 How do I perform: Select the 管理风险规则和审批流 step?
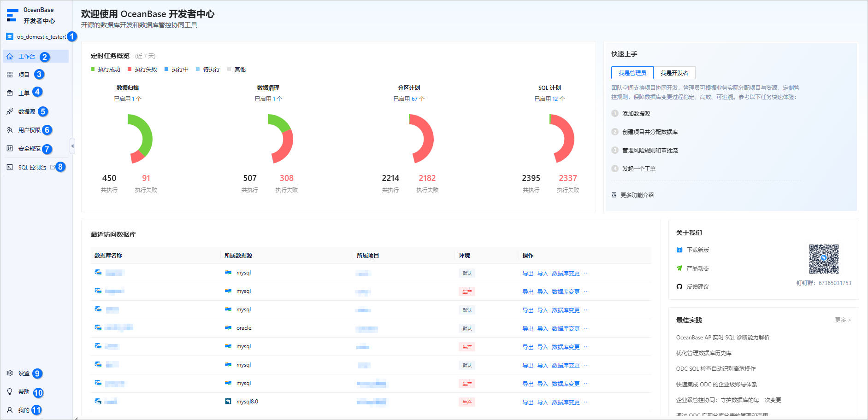(x=650, y=150)
